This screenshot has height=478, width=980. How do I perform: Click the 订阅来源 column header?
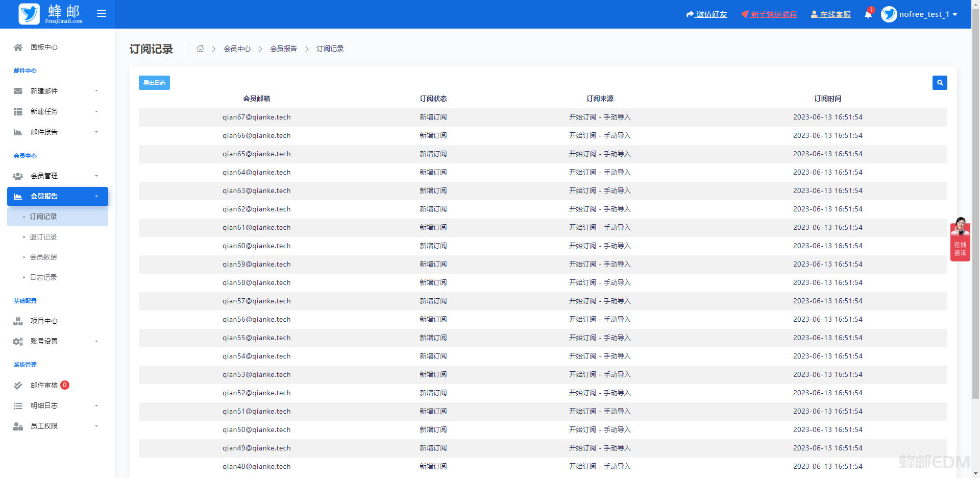[600, 99]
